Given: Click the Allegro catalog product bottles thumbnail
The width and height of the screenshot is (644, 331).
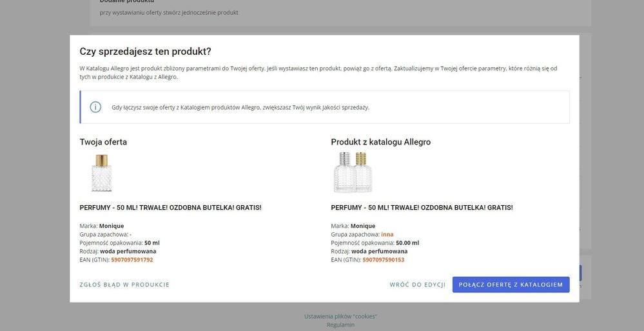Looking at the screenshot, I should click(x=353, y=172).
